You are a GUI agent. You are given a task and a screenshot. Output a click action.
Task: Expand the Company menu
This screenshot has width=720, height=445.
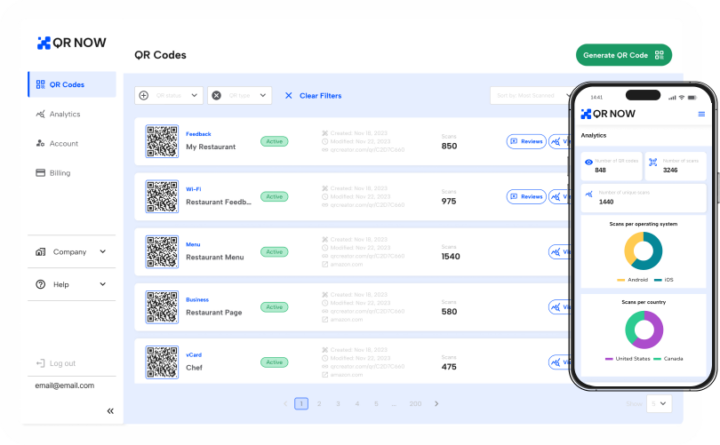pyautogui.click(x=71, y=252)
